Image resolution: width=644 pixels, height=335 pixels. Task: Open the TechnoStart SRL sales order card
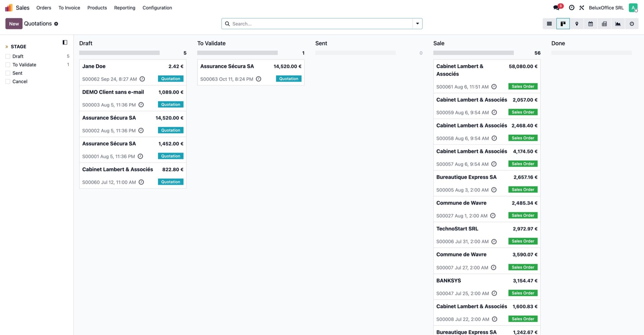point(487,235)
